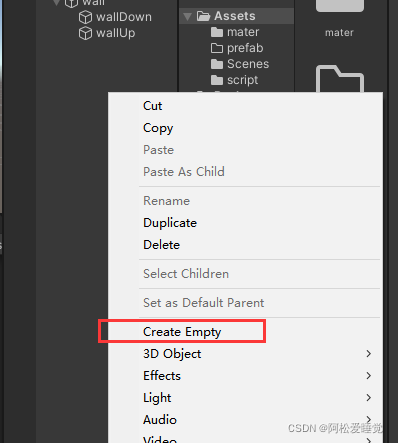Select the wallDown object in Hierarchy
Viewport: 398px width, 443px height.
124,17
